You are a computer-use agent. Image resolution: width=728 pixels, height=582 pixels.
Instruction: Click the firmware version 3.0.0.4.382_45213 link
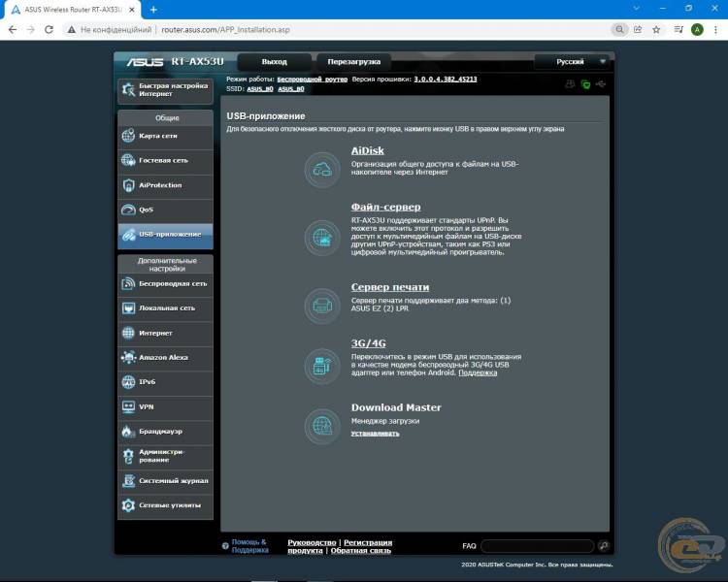(446, 79)
